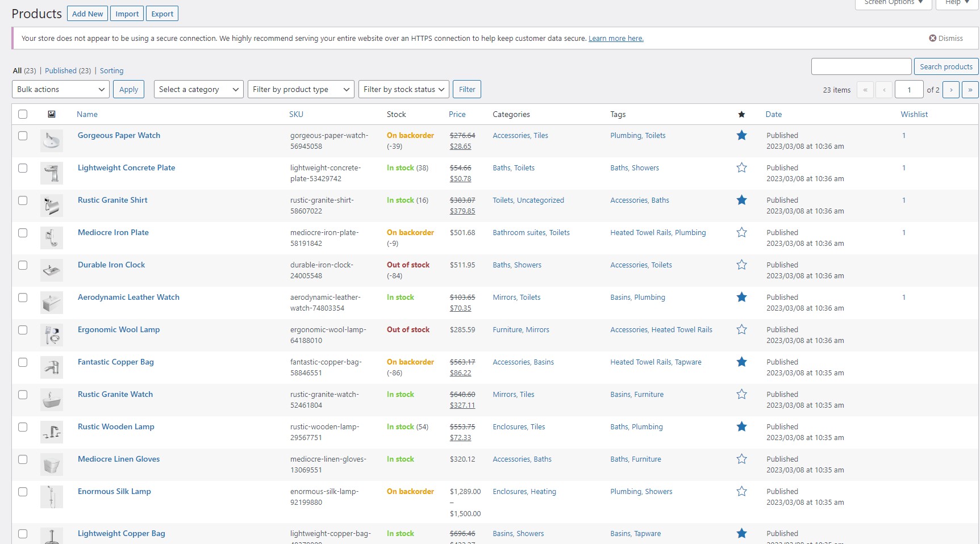980x544 pixels.
Task: Open Filter by stock status dropdown
Action: pyautogui.click(x=403, y=90)
